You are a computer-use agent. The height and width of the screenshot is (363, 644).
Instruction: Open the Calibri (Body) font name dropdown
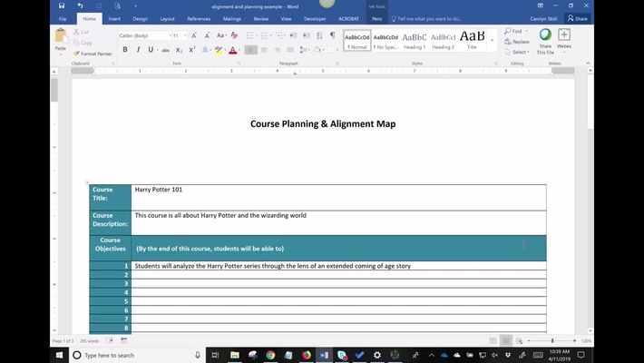170,35
